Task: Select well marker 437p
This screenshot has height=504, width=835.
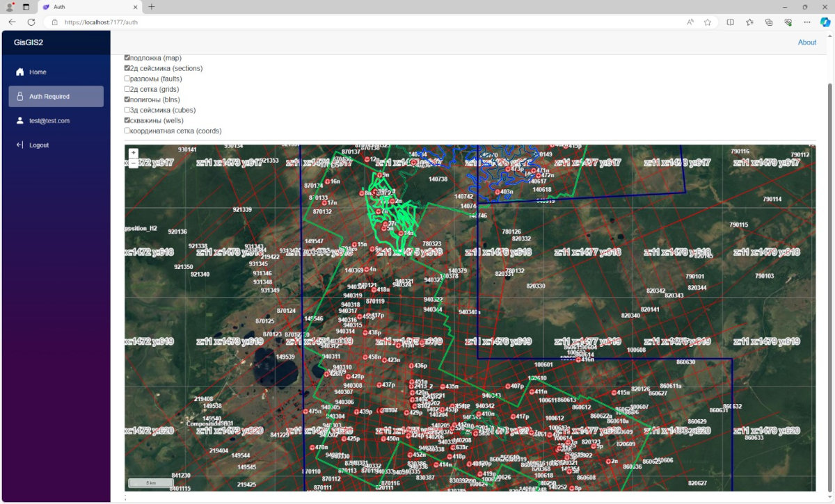Action: click(379, 384)
